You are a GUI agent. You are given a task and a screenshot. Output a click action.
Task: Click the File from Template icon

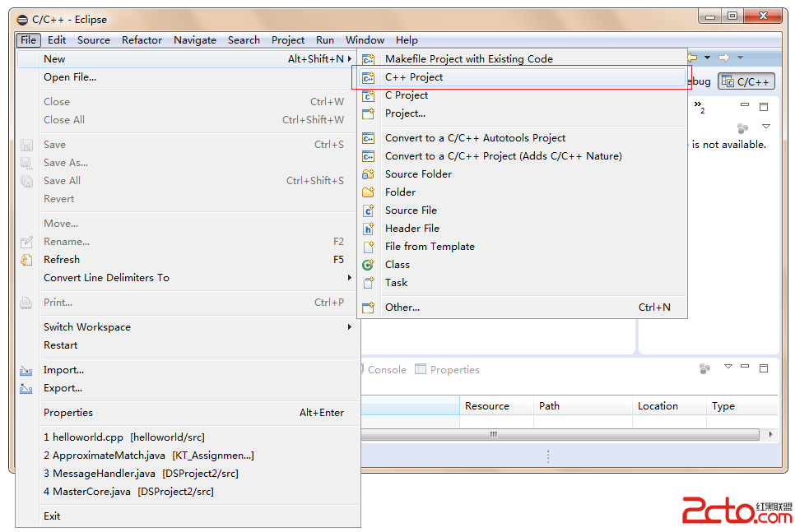coord(369,247)
